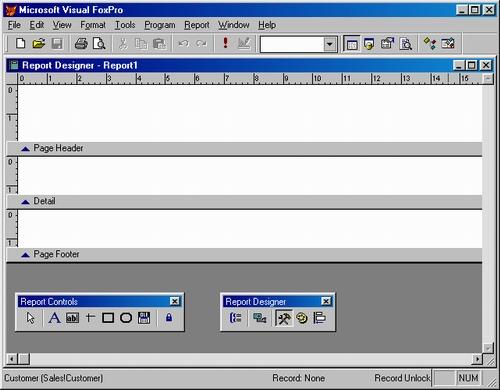This screenshot has width=500, height=390.
Task: Select the Rounded Rectangle tool
Action: point(126,318)
